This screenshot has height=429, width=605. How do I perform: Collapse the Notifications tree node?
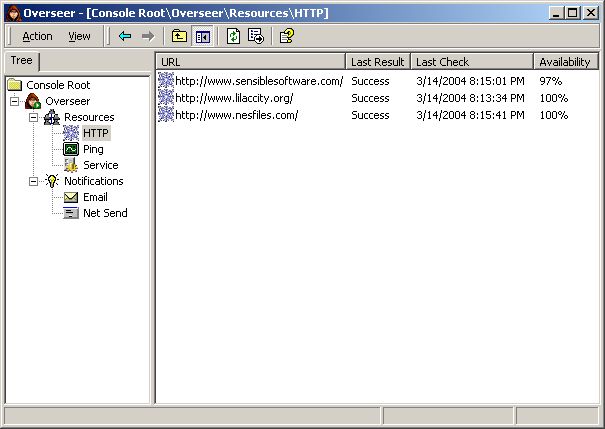pos(34,181)
